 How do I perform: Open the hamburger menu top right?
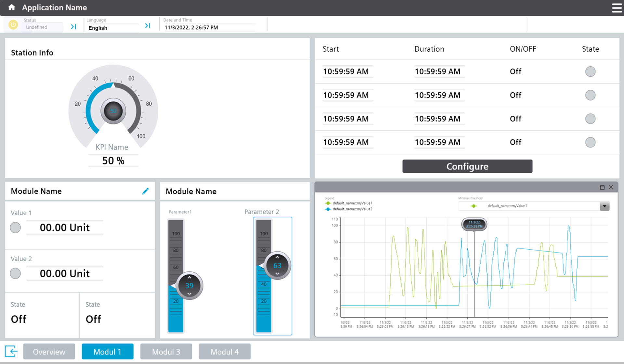[x=617, y=8]
